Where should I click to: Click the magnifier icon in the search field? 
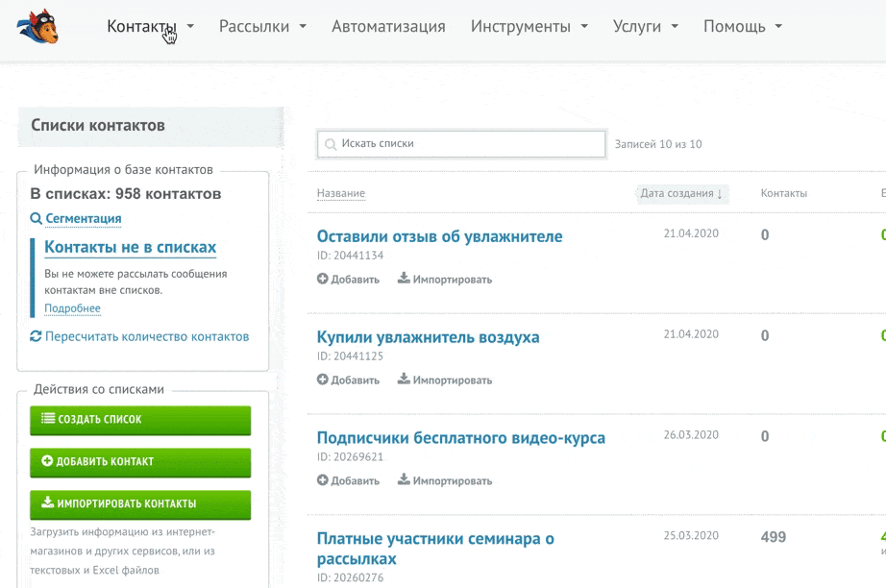pos(331,145)
